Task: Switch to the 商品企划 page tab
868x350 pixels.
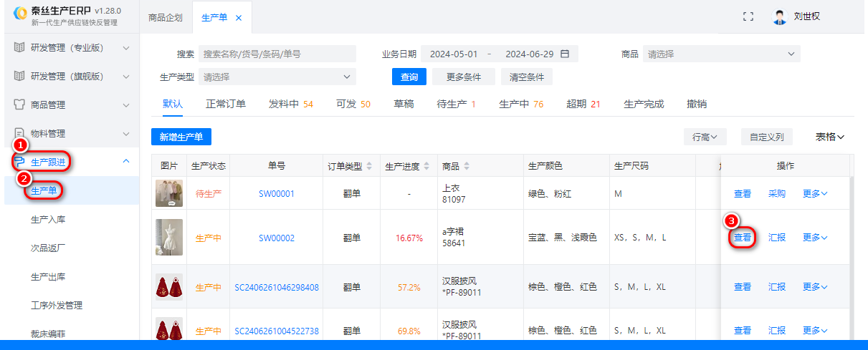Action: pyautogui.click(x=166, y=17)
